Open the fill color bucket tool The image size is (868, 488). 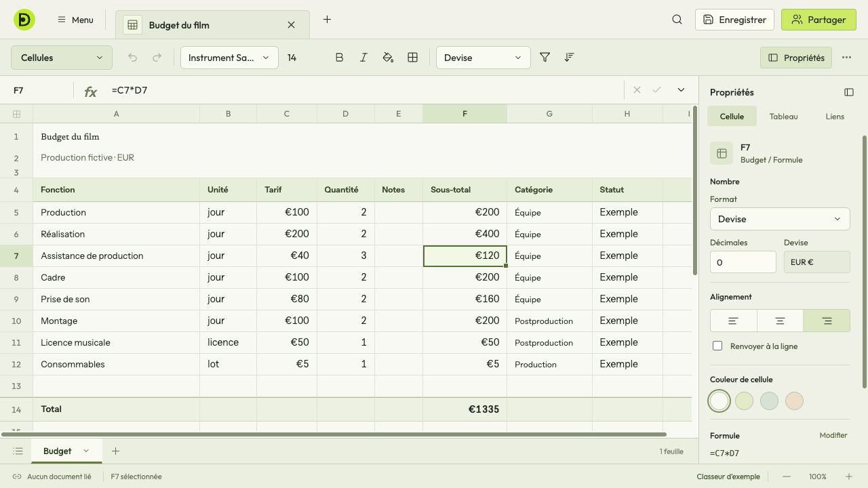point(388,58)
